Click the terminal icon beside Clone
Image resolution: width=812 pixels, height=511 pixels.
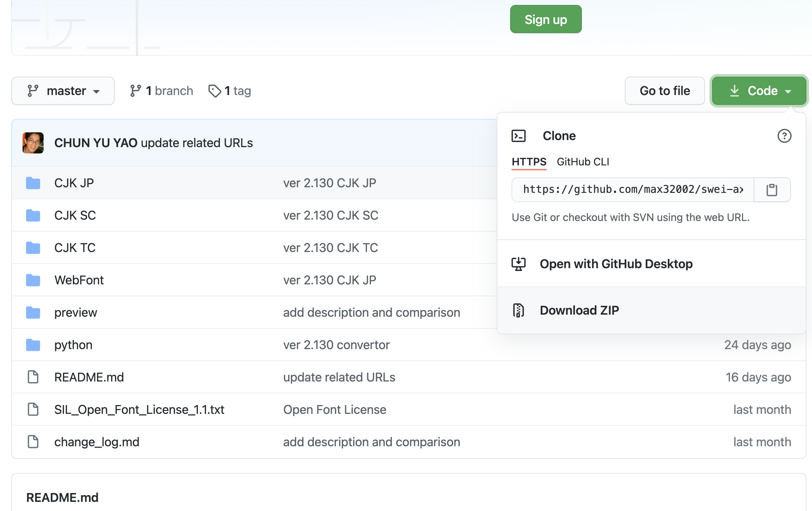pyautogui.click(x=518, y=136)
